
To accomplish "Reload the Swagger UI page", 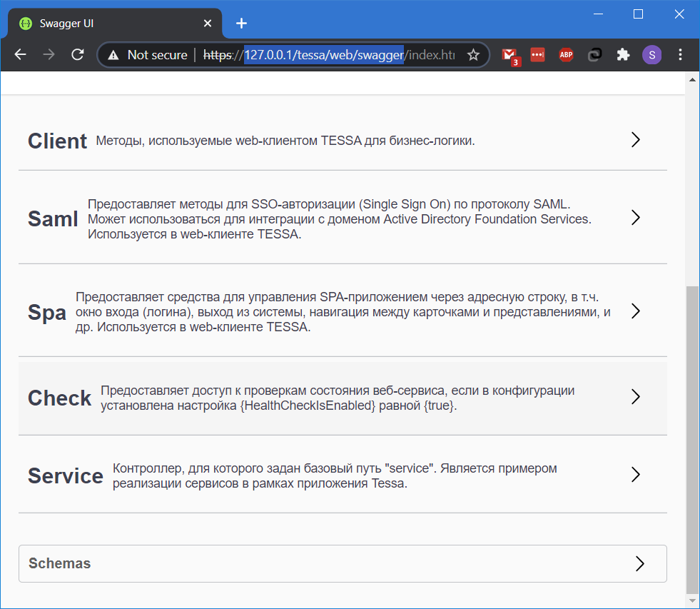I will tap(78, 54).
